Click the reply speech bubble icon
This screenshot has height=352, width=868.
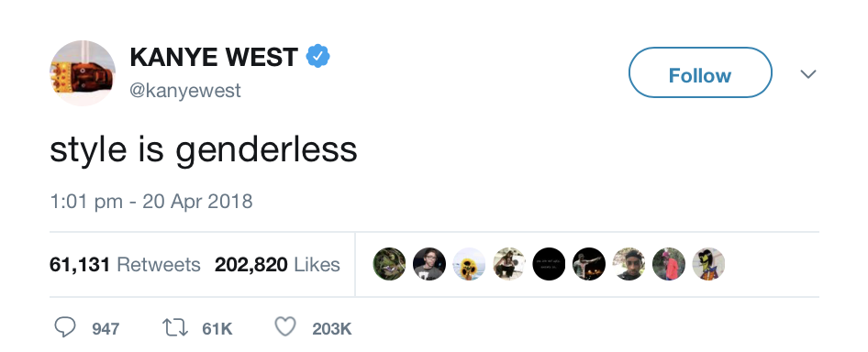point(64,327)
